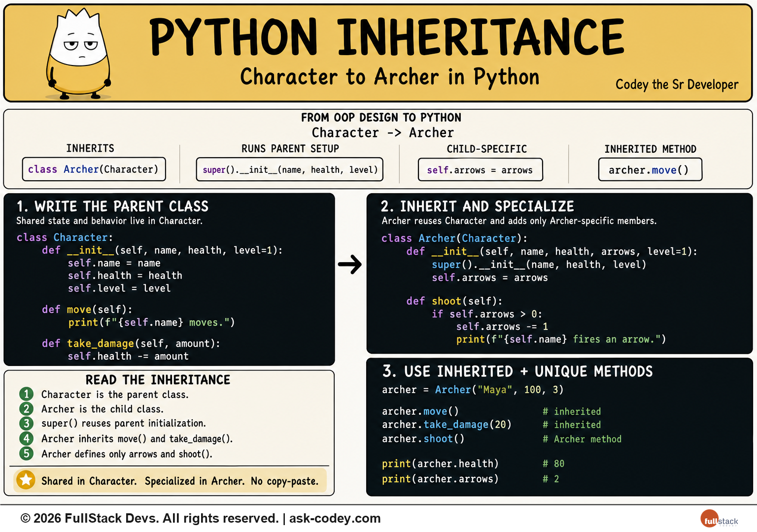This screenshot has width=757, height=532.
Task: Select the "self.arrows = arrows" box under CHILD-SPECIFIC
Action: tap(481, 170)
